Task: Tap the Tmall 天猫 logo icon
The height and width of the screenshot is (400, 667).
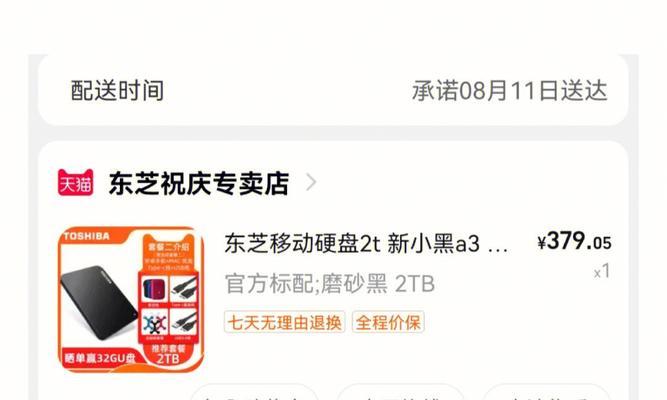Action: [76, 183]
